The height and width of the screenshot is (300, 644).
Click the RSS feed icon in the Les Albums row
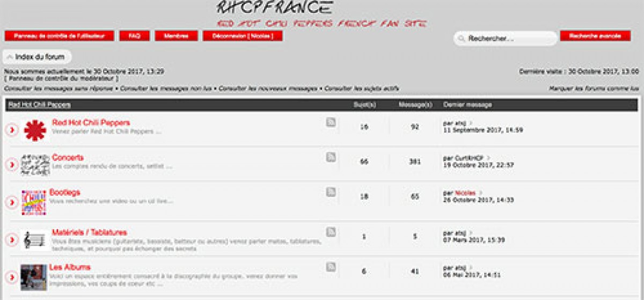tap(331, 267)
